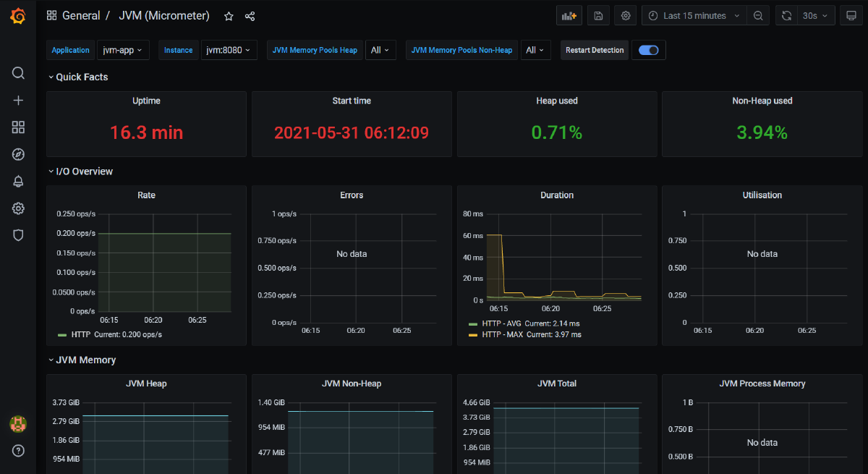Open the Explore compass icon
868x474 pixels.
18,154
